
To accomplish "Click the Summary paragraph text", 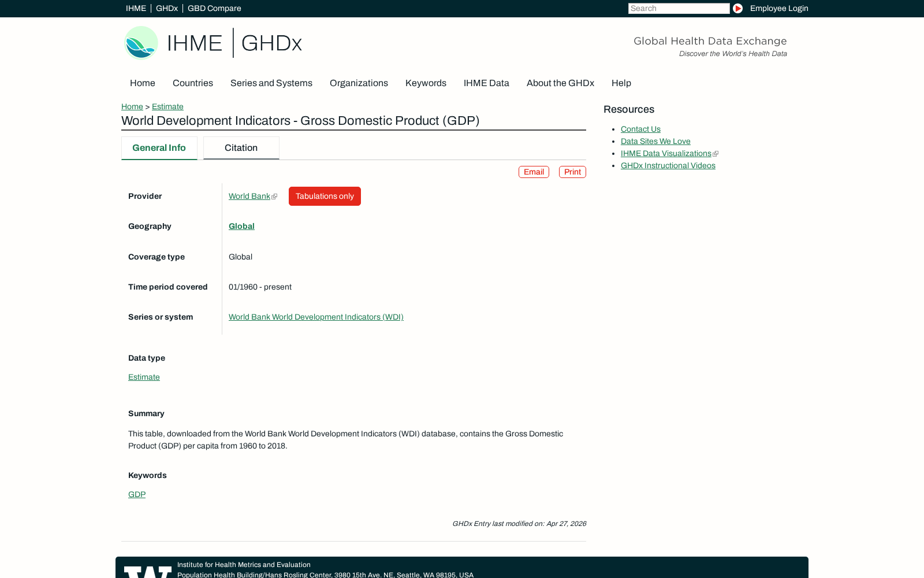I will pos(345,440).
